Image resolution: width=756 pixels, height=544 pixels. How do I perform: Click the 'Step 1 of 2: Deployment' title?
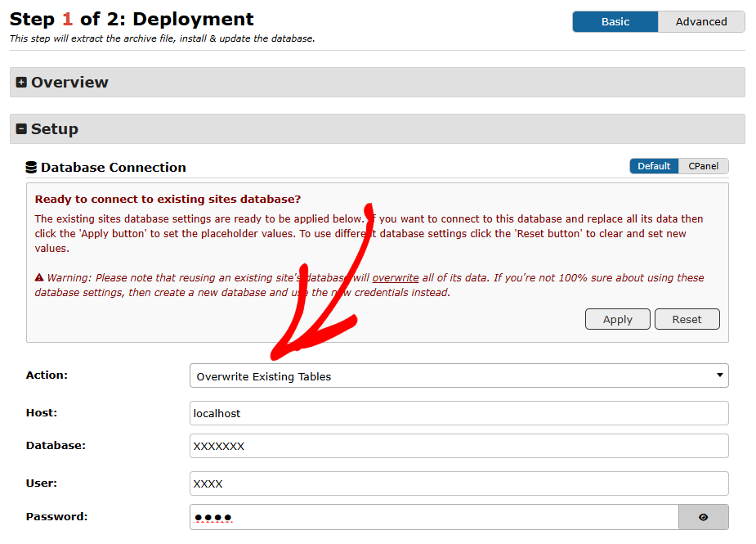point(132,20)
